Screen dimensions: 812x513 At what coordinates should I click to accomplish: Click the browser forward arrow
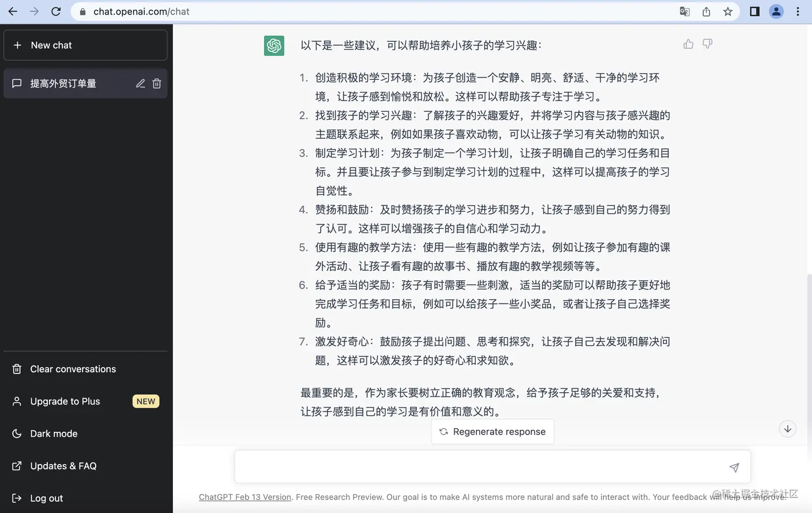34,11
